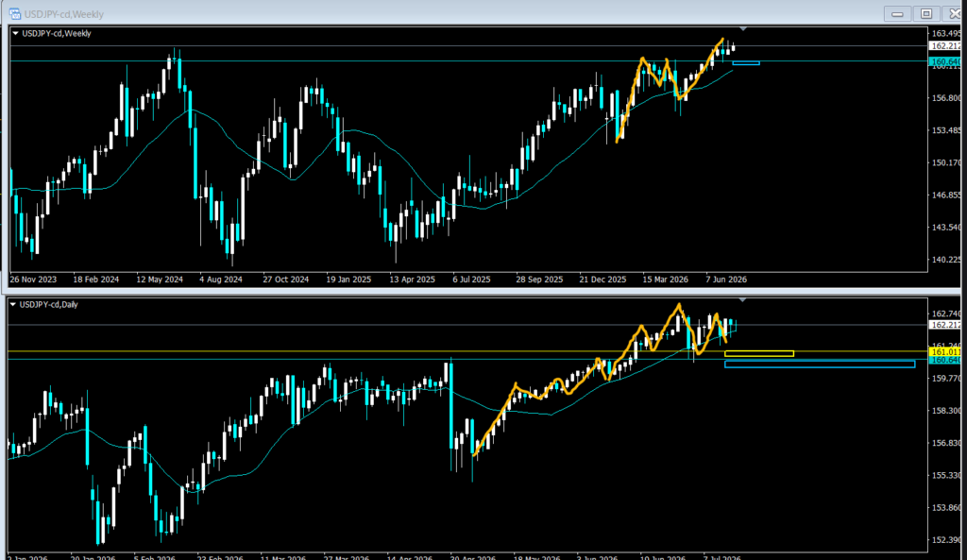Click the 4 Aug 2024 date on the weekly axis

point(221,280)
